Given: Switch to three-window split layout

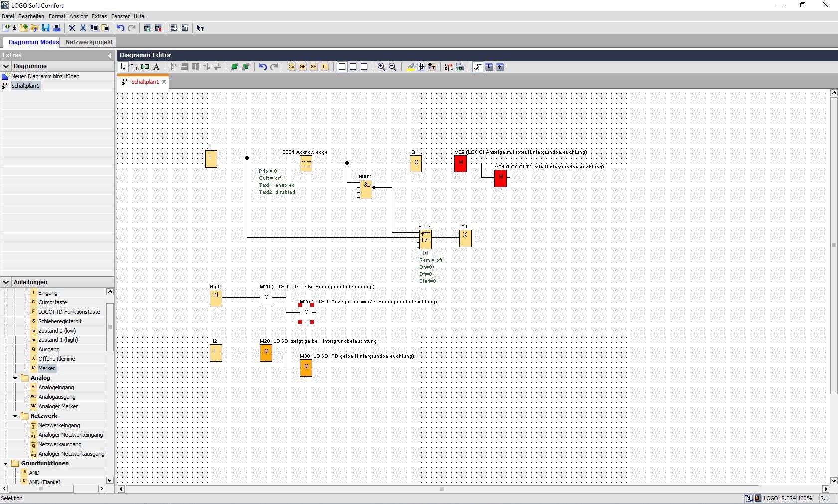Looking at the screenshot, I should [x=364, y=67].
